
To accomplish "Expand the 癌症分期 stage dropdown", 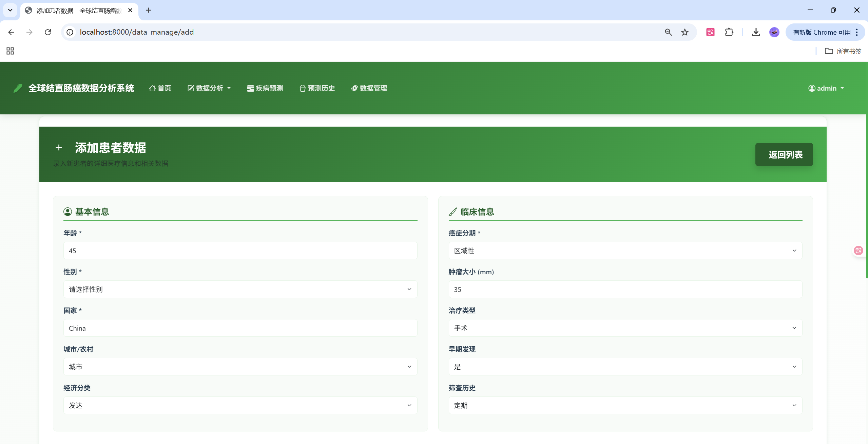I will 625,251.
